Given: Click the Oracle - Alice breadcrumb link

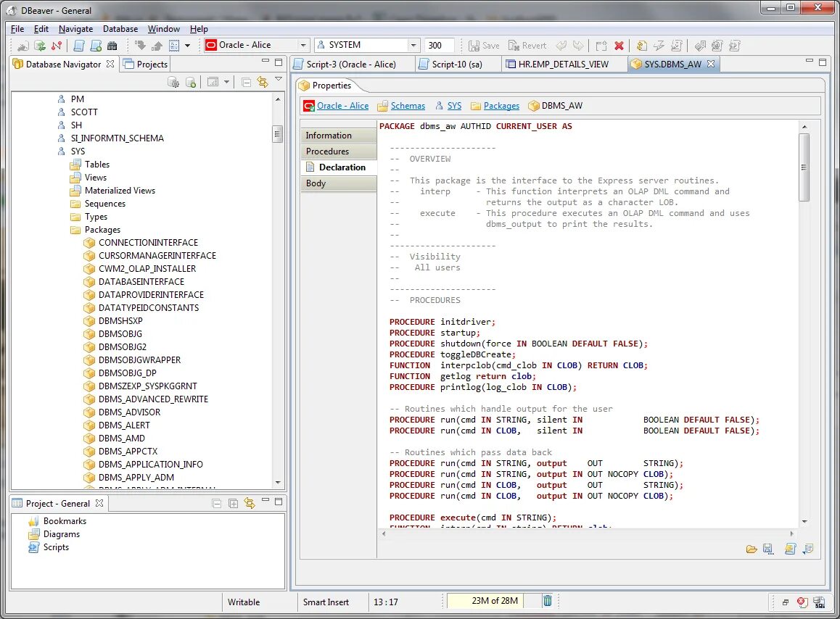Looking at the screenshot, I should pos(342,106).
